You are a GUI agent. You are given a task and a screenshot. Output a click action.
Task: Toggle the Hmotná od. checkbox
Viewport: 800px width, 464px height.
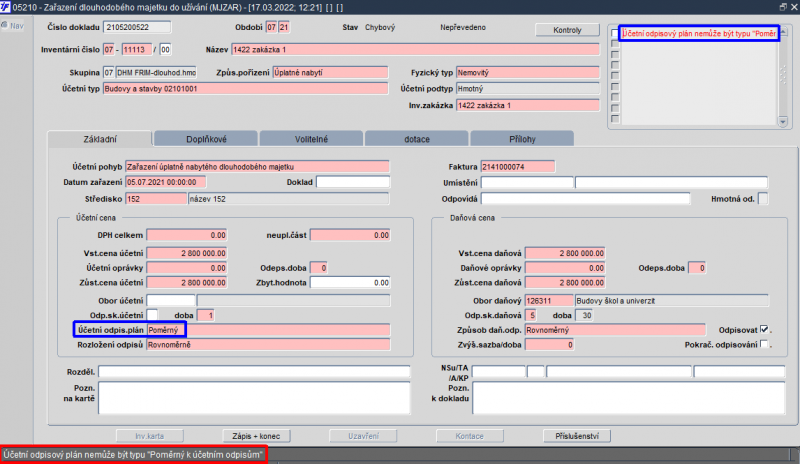(x=764, y=198)
